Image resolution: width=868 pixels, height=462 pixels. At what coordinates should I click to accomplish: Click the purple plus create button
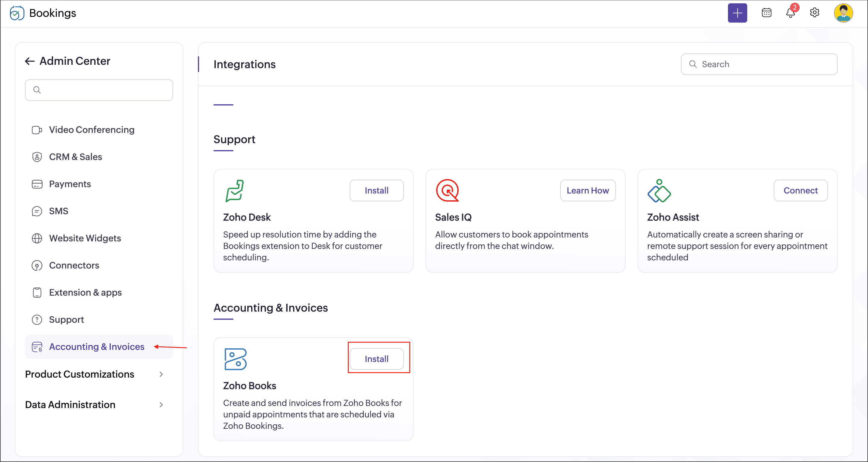click(x=737, y=13)
